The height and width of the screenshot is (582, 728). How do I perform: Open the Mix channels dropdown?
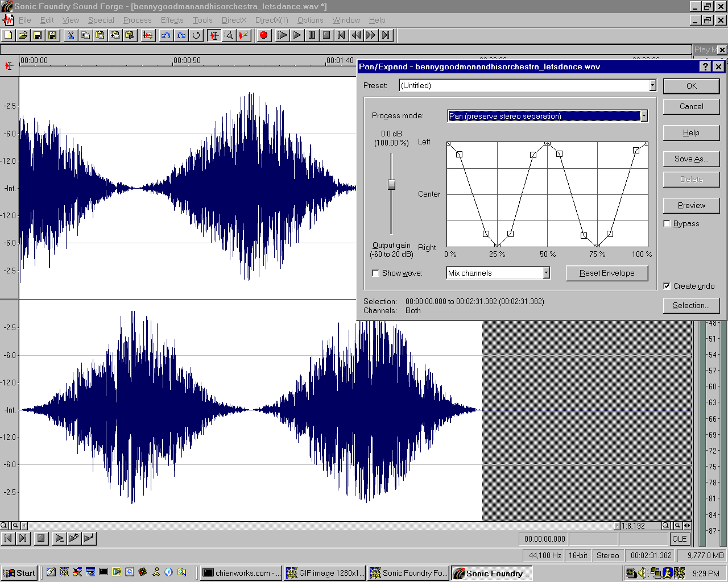546,273
